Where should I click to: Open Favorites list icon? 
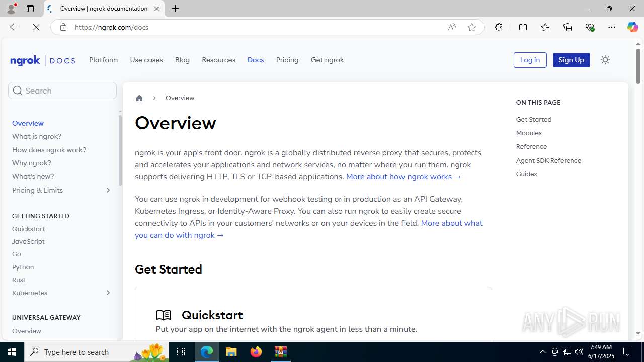pyautogui.click(x=545, y=27)
